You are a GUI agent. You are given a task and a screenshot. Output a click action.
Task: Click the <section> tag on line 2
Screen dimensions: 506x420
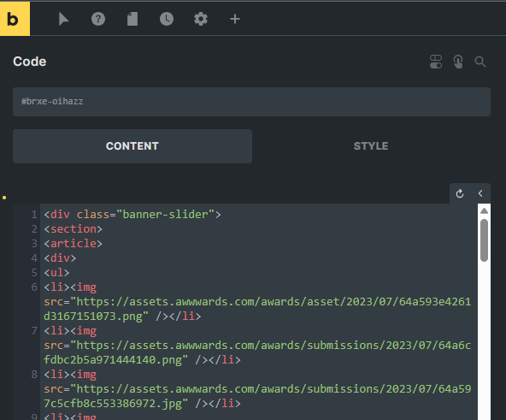tap(74, 229)
